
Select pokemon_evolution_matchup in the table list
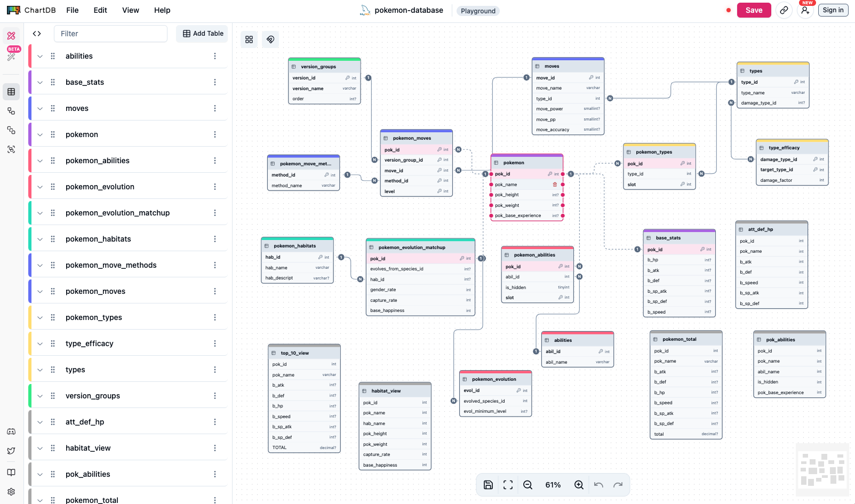pyautogui.click(x=117, y=213)
